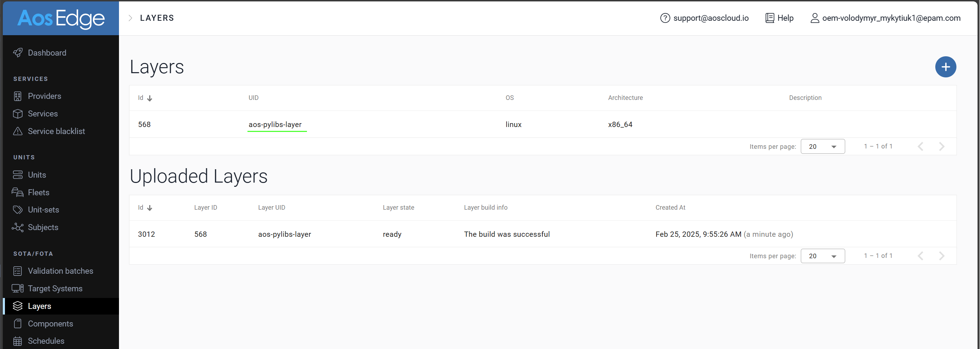The width and height of the screenshot is (980, 349).
Task: Open the aos-pylibs-layer link in Layers table
Action: click(275, 125)
